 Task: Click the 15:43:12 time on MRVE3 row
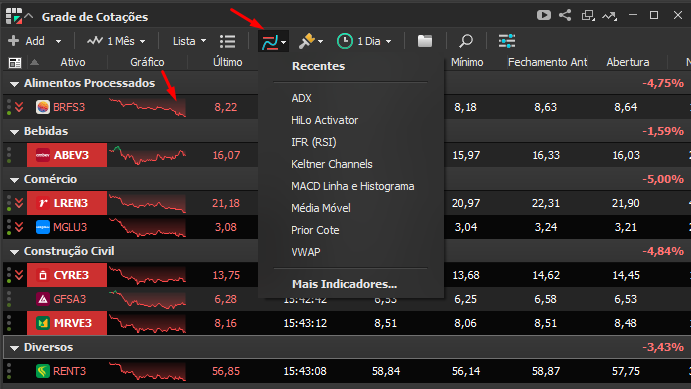[x=305, y=323]
